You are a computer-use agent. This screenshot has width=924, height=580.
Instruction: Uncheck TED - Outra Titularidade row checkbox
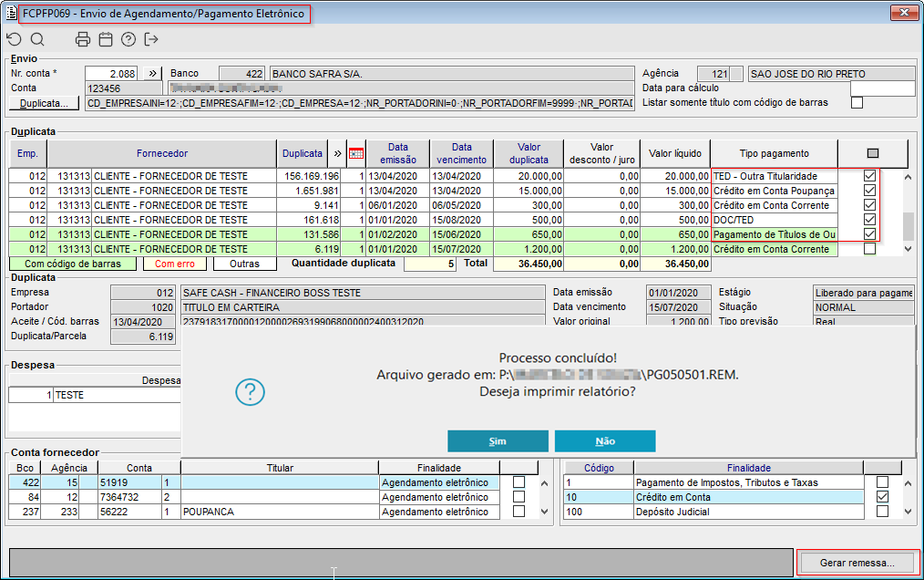[869, 176]
